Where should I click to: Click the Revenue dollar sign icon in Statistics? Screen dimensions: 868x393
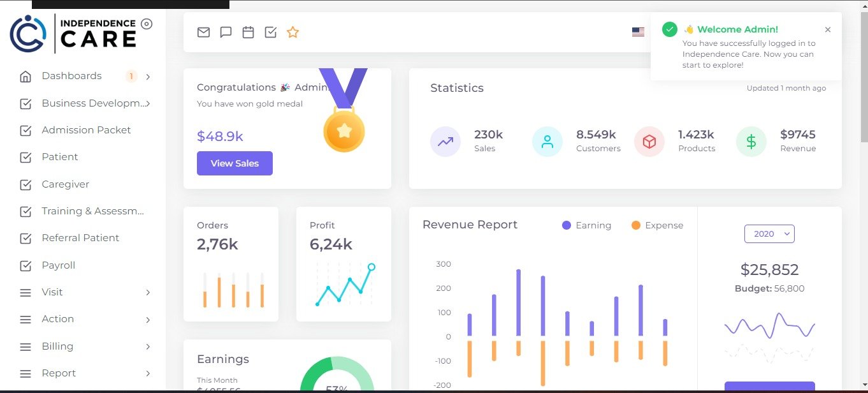click(751, 142)
